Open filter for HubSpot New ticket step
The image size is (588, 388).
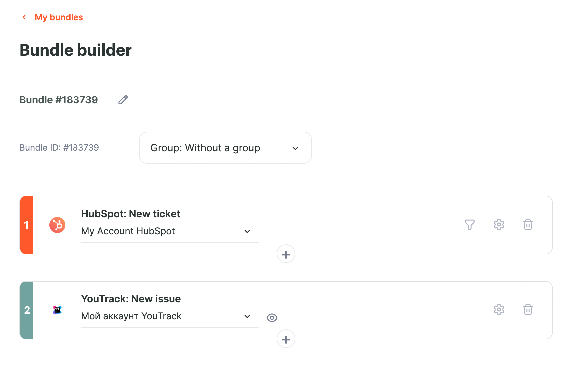click(x=469, y=225)
